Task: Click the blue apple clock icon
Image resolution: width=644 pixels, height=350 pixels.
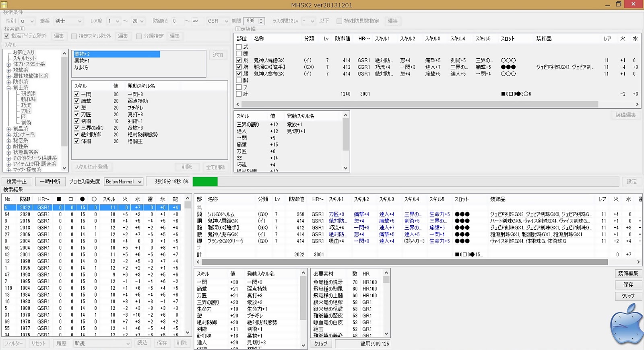Action: click(627, 324)
